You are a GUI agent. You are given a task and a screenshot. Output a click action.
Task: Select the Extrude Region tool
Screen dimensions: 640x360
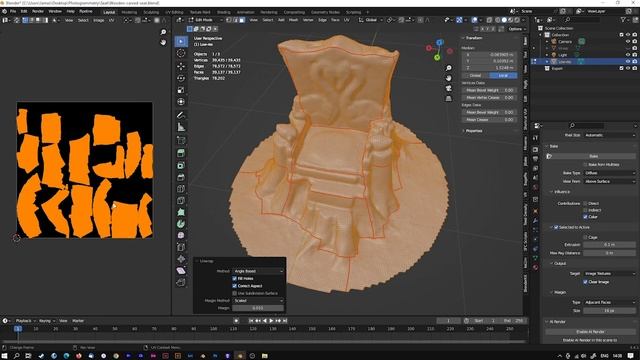click(x=181, y=153)
